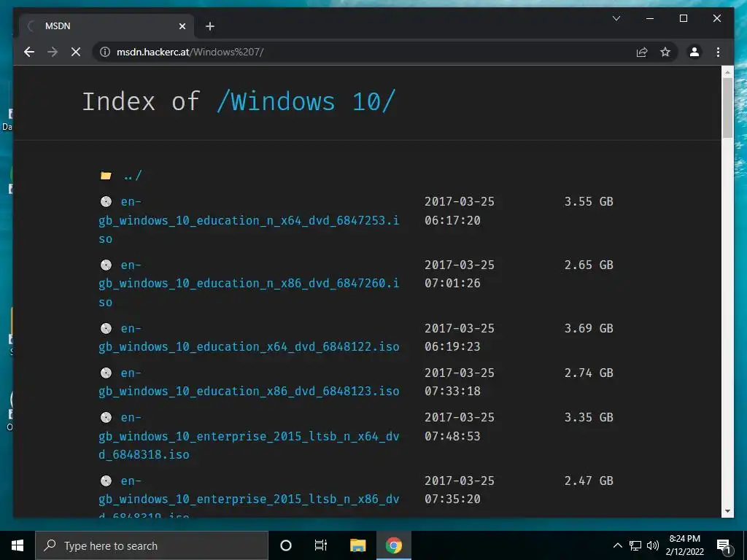Image resolution: width=747 pixels, height=560 pixels.
Task: Select the 3.35 GB size text
Action: click(x=589, y=417)
